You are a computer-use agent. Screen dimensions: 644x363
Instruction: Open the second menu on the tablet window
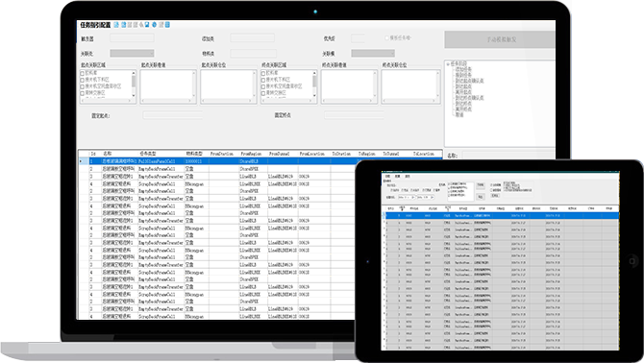(397, 176)
